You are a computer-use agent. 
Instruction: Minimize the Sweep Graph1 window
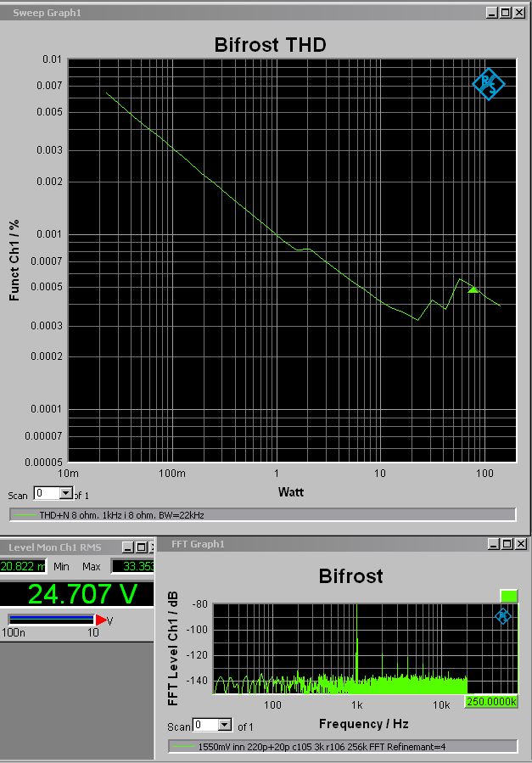pos(492,13)
